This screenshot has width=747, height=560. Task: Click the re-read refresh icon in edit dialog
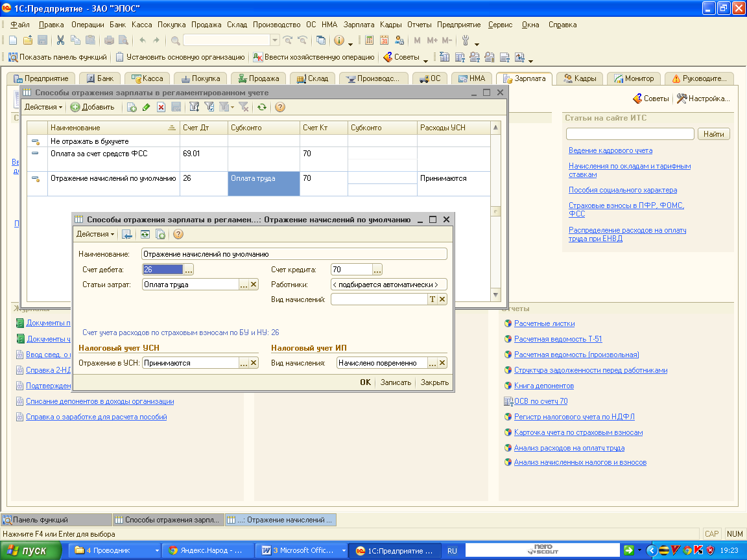[145, 234]
